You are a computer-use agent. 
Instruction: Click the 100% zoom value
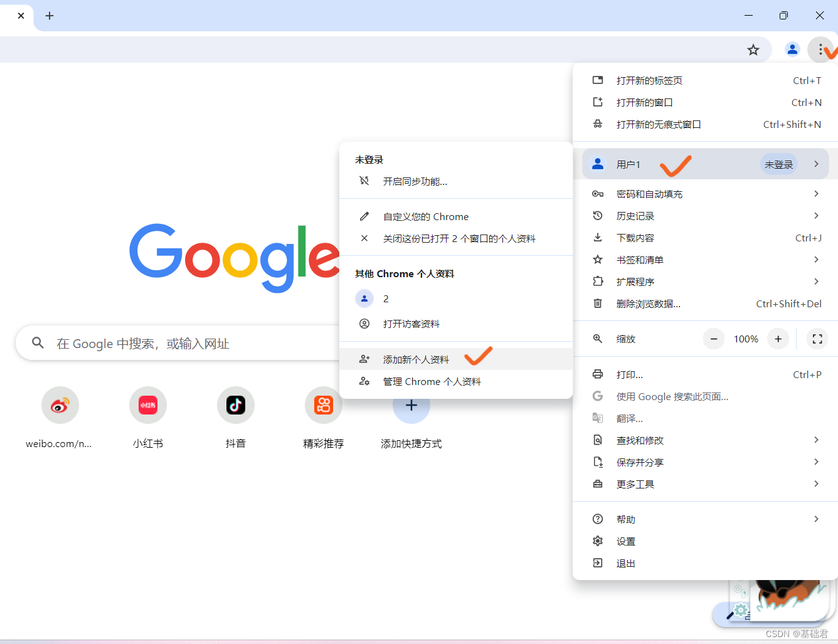click(746, 339)
